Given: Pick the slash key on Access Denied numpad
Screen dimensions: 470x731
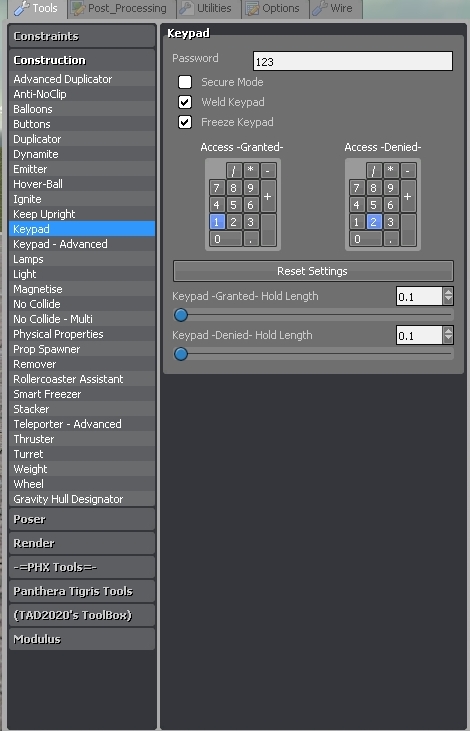Looking at the screenshot, I should [x=373, y=171].
